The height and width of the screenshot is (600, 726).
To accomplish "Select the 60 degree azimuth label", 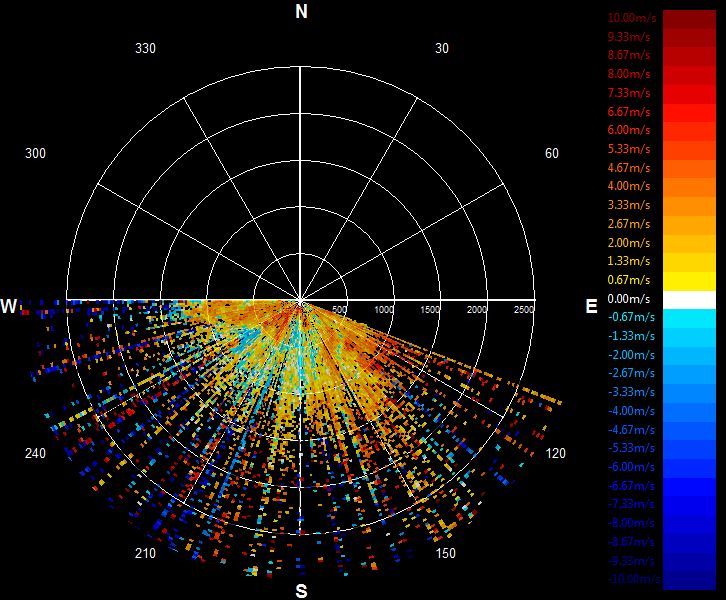I will [551, 153].
